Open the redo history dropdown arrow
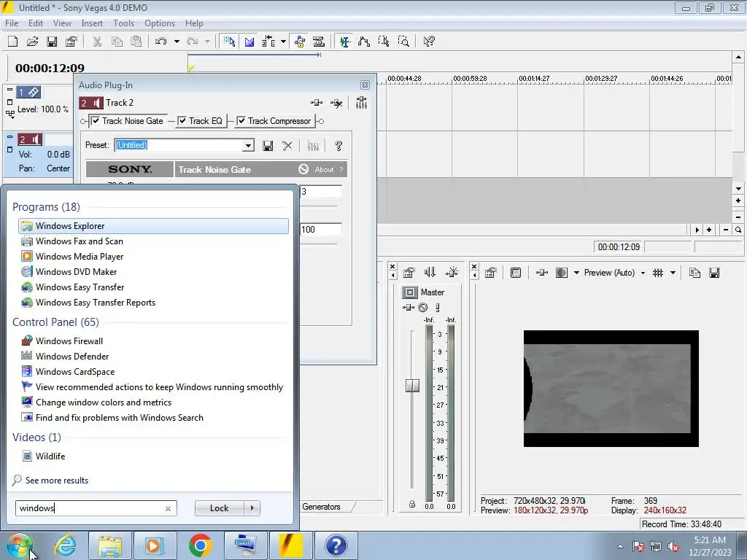 pyautogui.click(x=207, y=42)
